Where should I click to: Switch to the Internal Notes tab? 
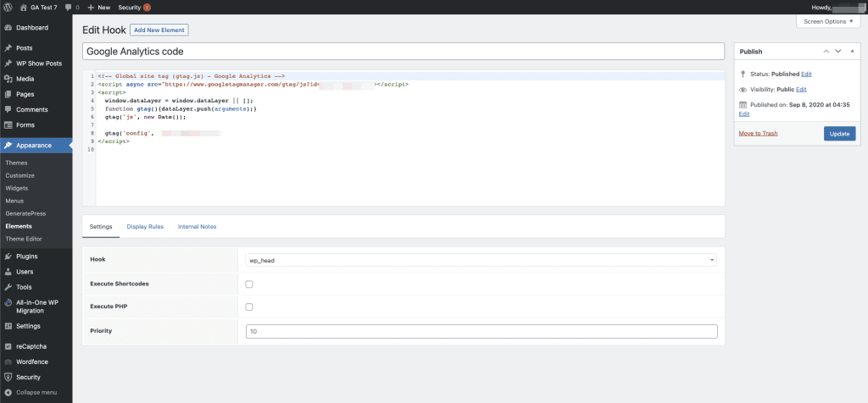[x=197, y=227]
